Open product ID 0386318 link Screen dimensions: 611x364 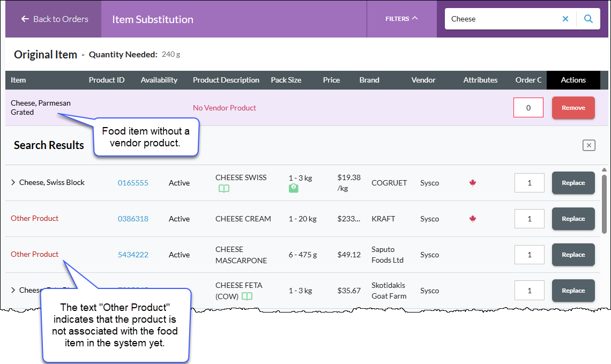[133, 219]
